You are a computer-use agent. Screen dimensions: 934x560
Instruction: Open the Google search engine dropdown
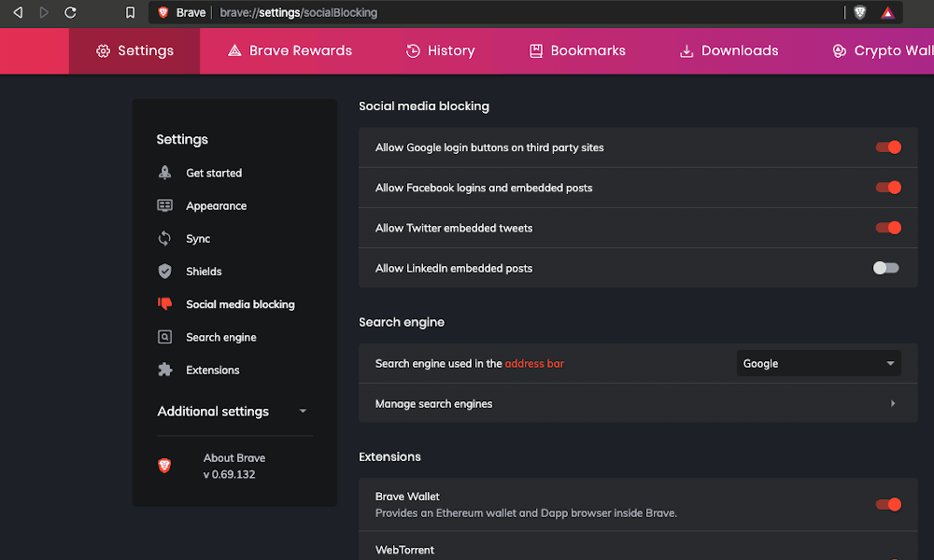tap(818, 364)
